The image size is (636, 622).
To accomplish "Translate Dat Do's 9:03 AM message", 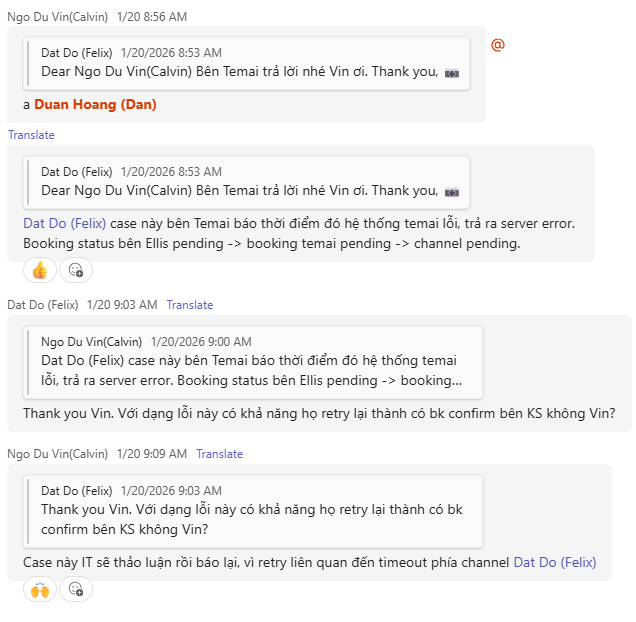I will click(189, 305).
